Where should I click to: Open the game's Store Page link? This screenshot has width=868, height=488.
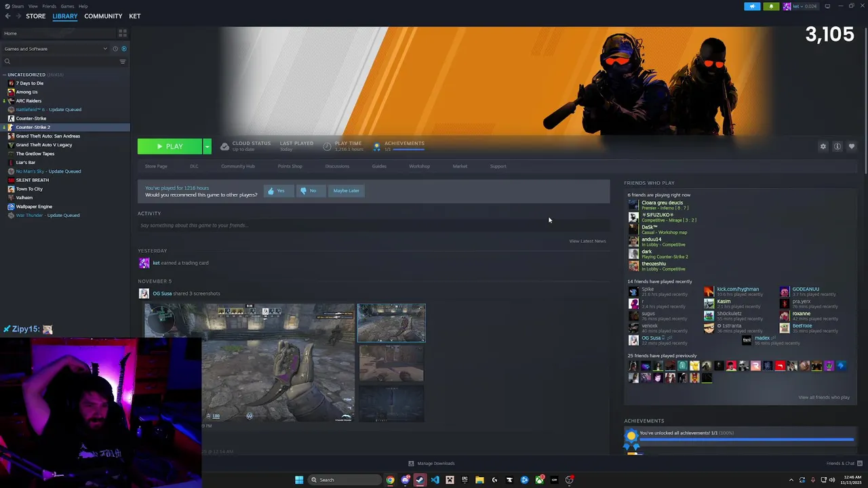tap(156, 166)
